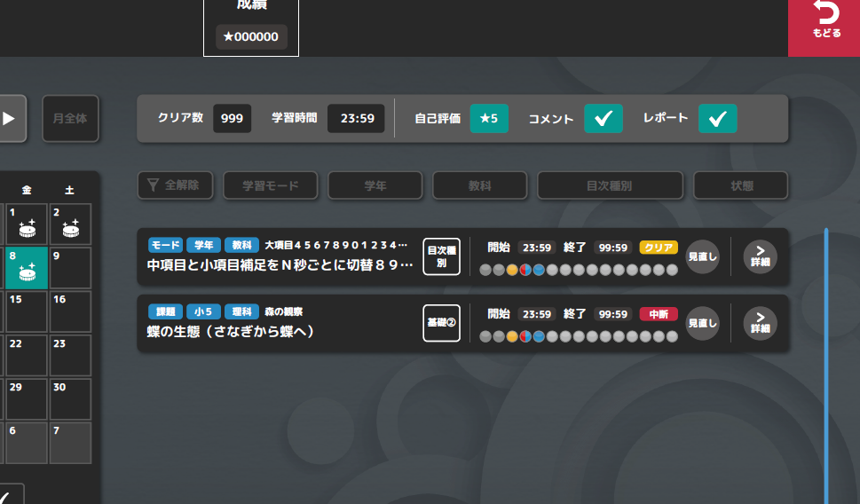
Task: Select calendar day 22
Action: coord(27,356)
